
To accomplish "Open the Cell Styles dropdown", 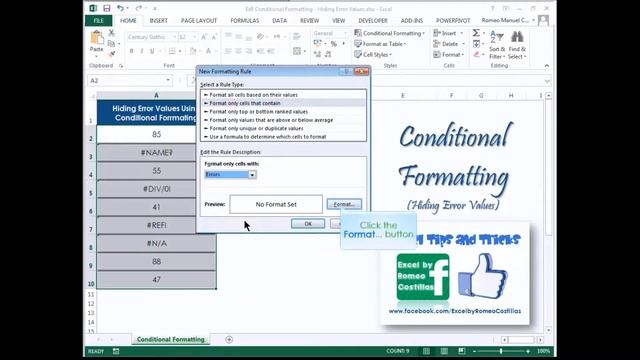I will 373,54.
